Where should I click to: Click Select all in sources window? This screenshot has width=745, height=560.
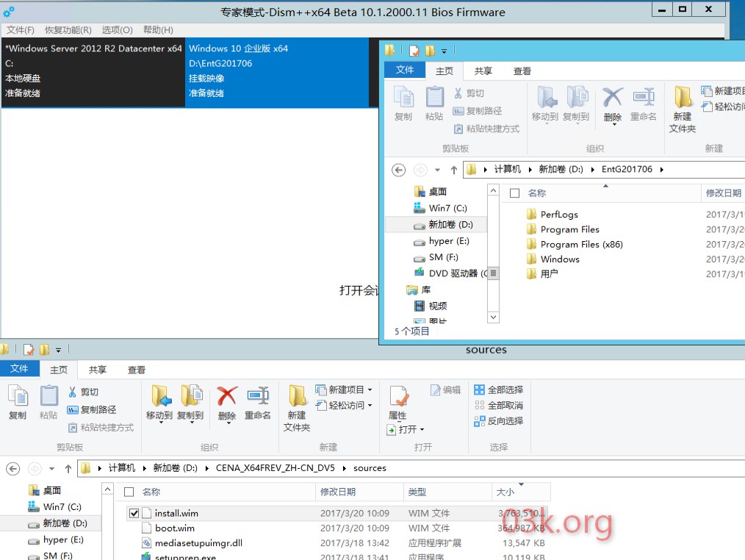pos(498,390)
